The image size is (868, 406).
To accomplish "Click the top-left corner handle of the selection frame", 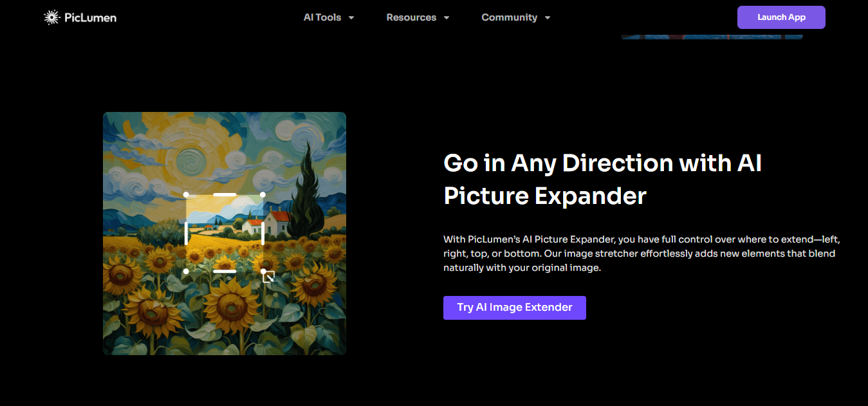I will 186,194.
